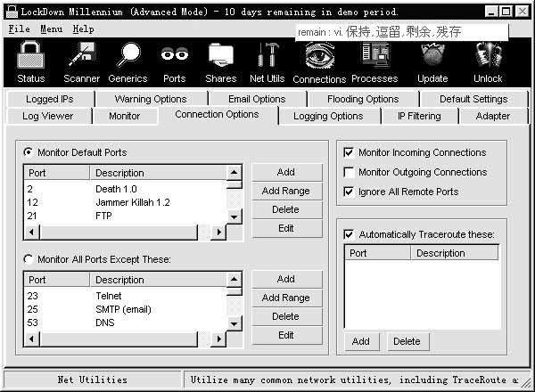The image size is (535, 392).
Task: Select Monitor All Ports Except These option
Action: [28, 259]
